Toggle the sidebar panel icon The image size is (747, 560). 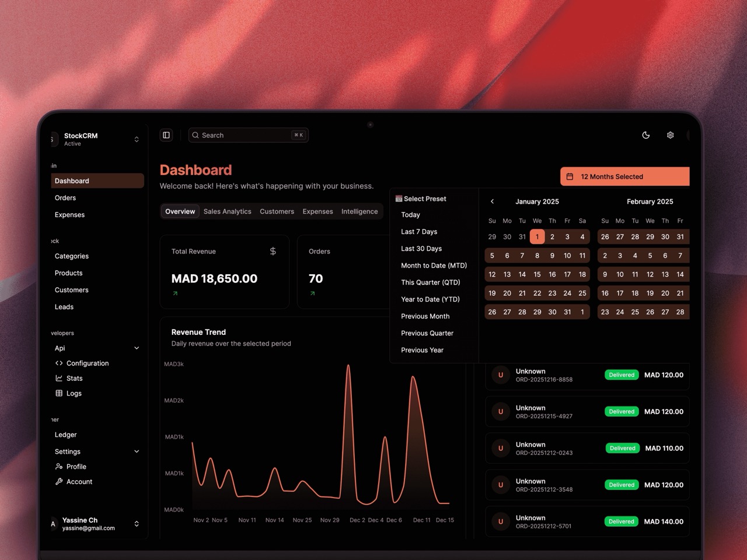(x=166, y=135)
